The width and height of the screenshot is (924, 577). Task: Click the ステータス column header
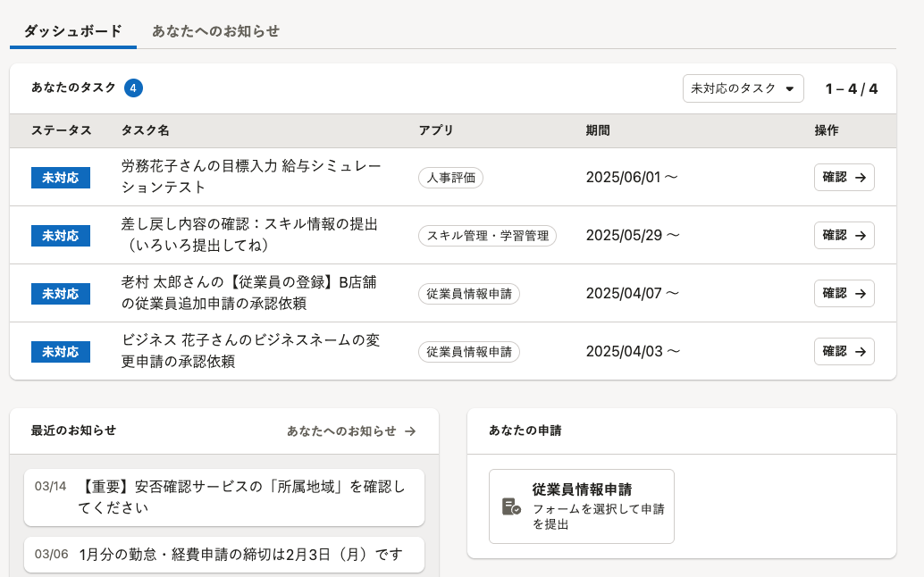62,130
